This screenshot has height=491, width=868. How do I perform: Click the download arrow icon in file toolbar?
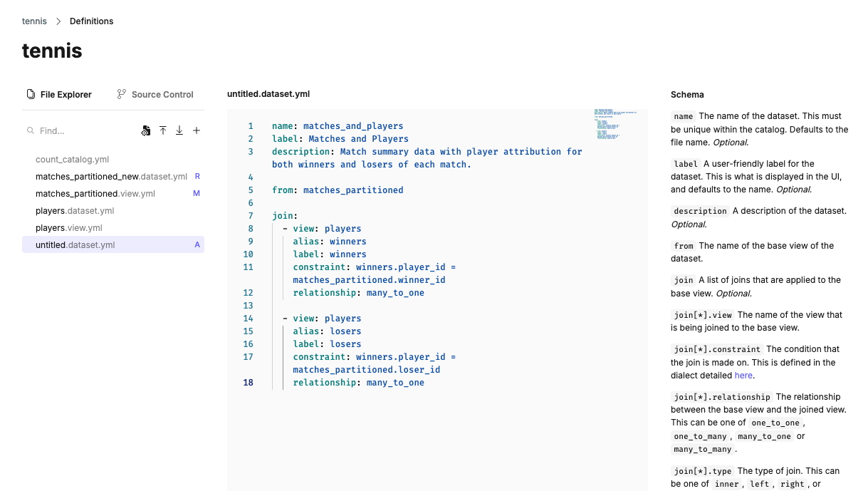(179, 130)
